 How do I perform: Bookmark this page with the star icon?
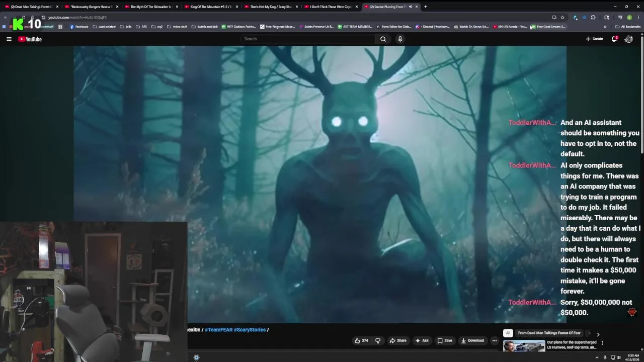pyautogui.click(x=562, y=17)
